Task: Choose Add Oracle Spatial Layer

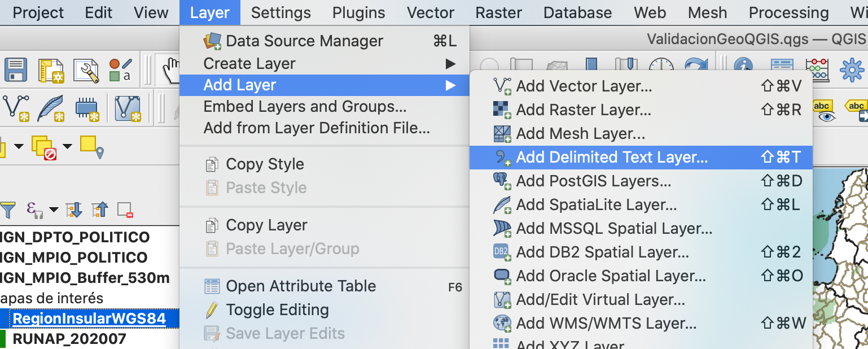Action: [x=641, y=276]
